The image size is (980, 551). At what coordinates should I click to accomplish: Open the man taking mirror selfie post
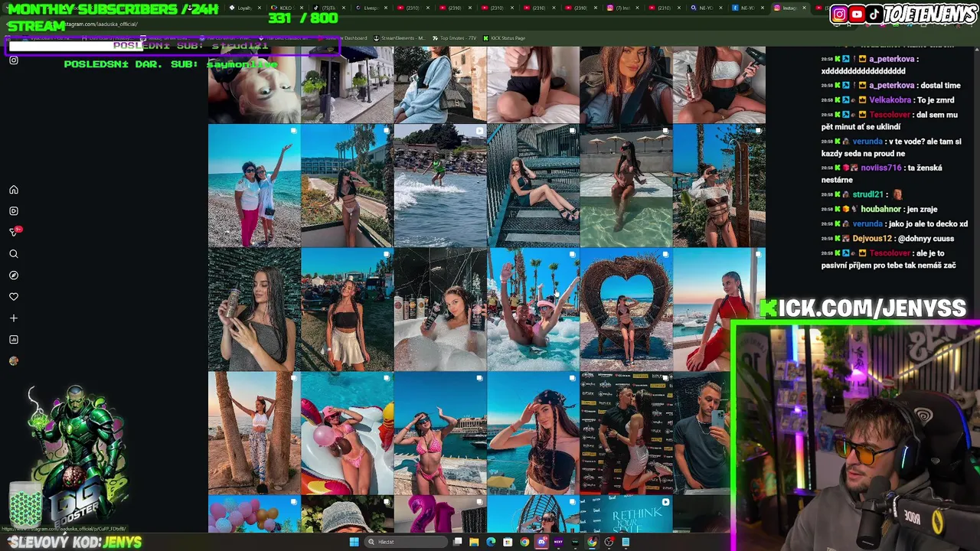702,434
